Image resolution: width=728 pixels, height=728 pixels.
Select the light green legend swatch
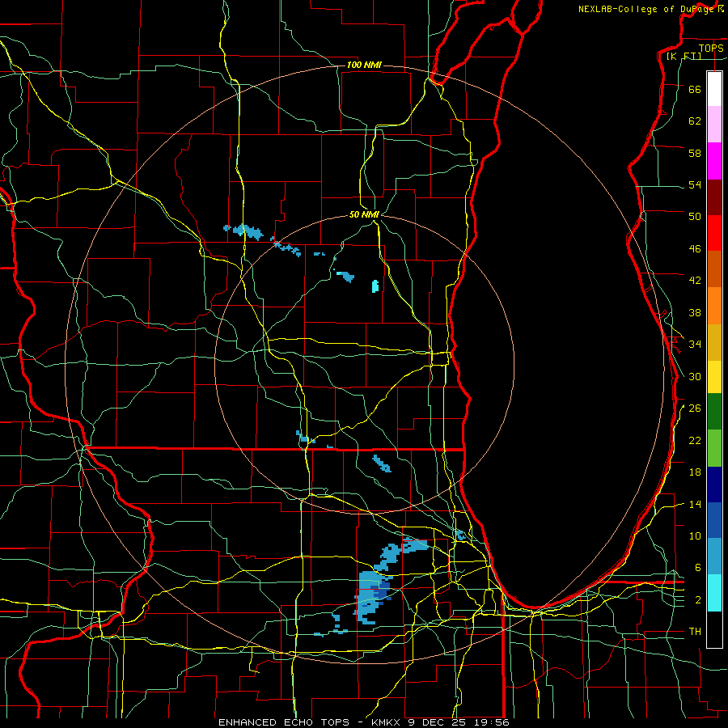click(x=714, y=448)
